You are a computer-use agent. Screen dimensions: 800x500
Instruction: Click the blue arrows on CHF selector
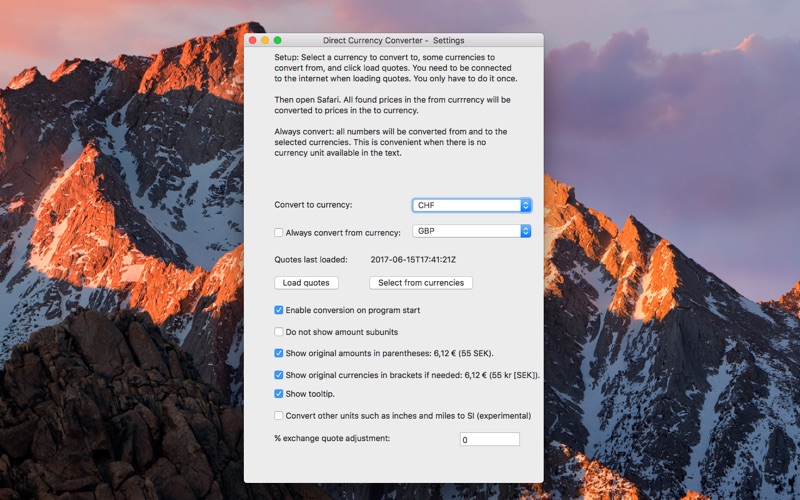point(526,205)
